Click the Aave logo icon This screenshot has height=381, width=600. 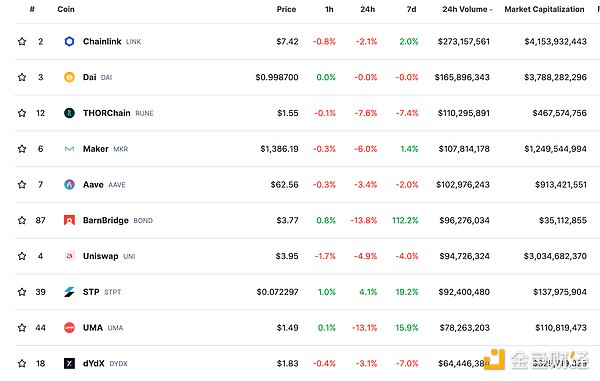[69, 185]
